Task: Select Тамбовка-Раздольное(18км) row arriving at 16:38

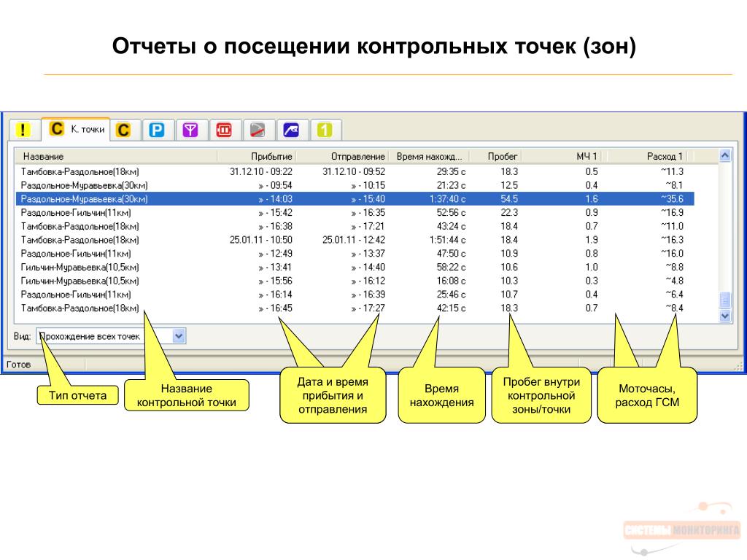Action: pyautogui.click(x=355, y=226)
